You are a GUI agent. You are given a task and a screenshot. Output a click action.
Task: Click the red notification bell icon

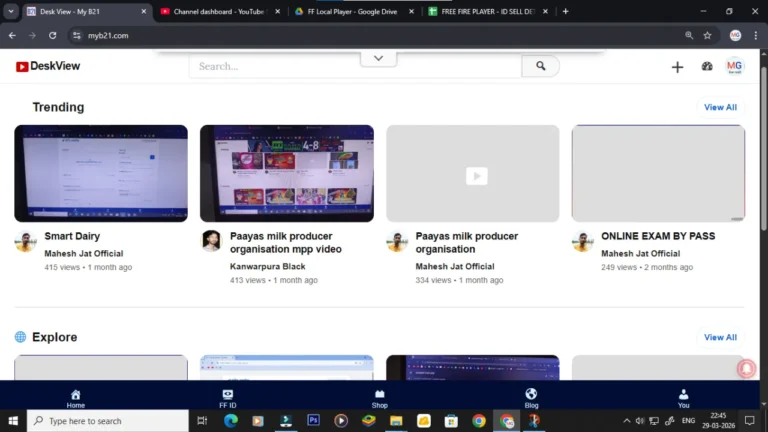pos(746,368)
